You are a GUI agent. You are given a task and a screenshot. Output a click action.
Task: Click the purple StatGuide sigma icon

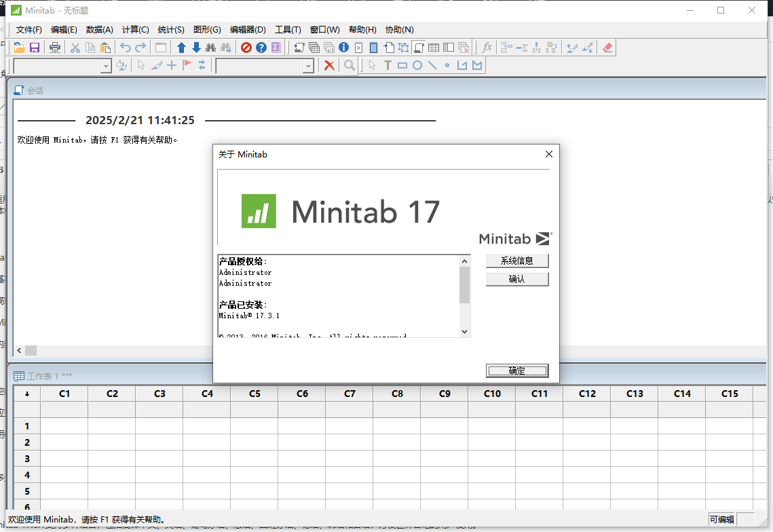pyautogui.click(x=276, y=47)
